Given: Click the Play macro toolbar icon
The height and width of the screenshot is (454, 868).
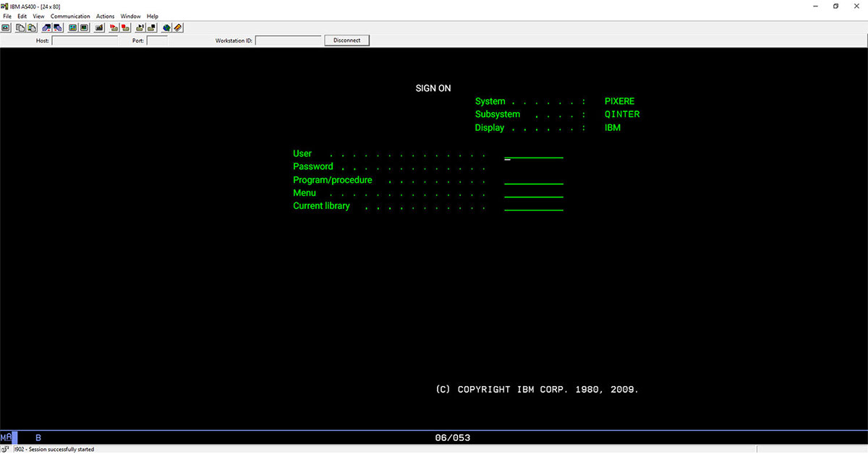Looking at the screenshot, I should click(140, 27).
